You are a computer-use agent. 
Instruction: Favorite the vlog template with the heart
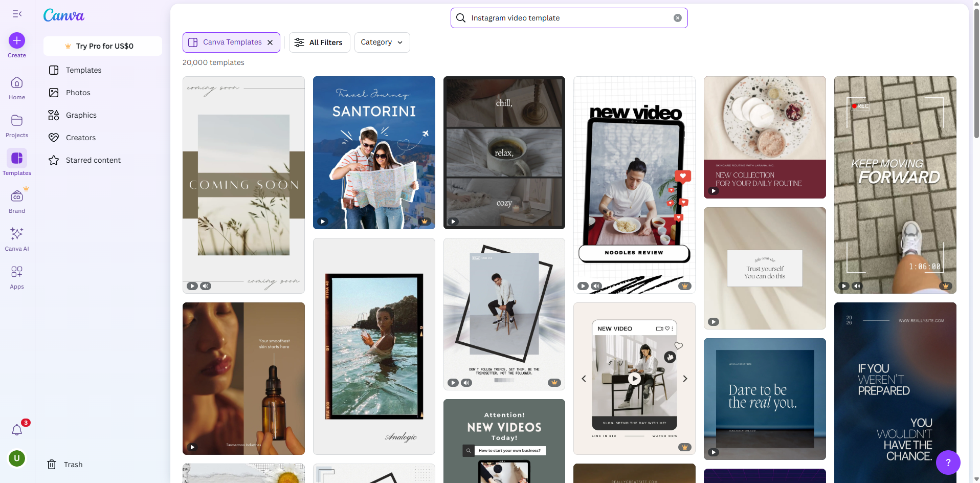678,346
